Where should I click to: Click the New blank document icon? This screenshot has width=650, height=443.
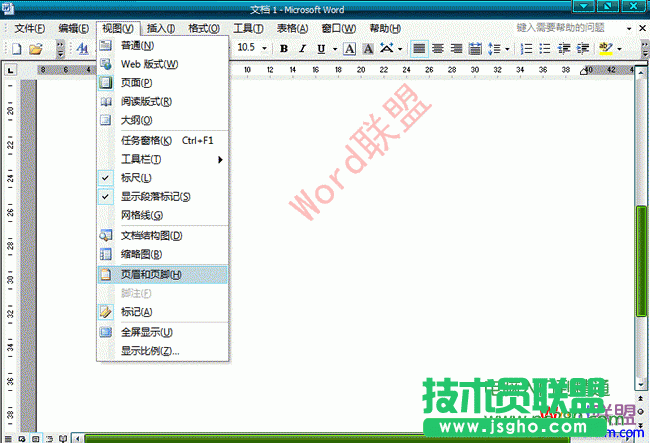point(17,49)
